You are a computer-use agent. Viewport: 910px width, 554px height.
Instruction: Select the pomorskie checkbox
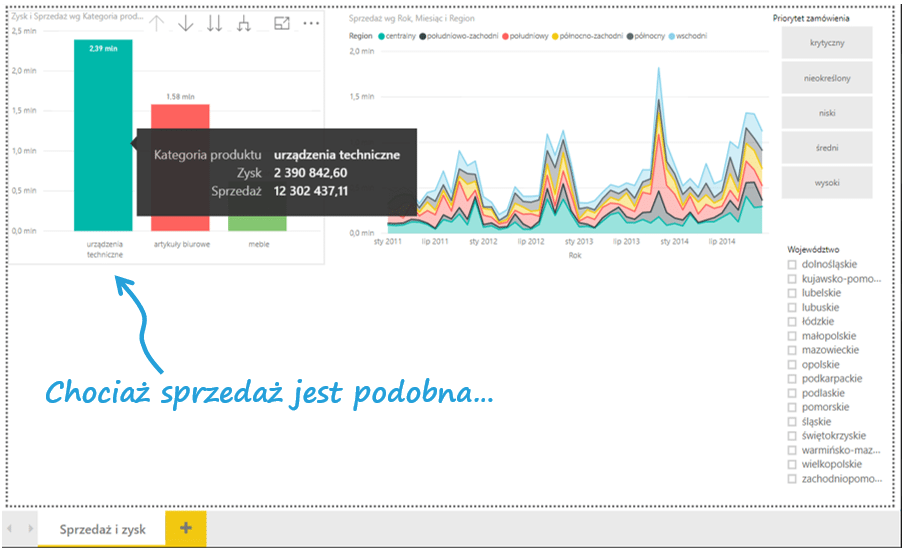(792, 407)
